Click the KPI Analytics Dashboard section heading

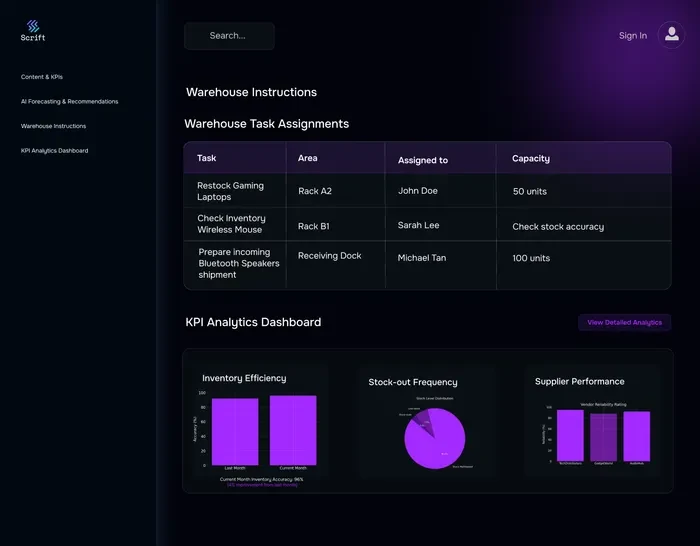click(253, 322)
